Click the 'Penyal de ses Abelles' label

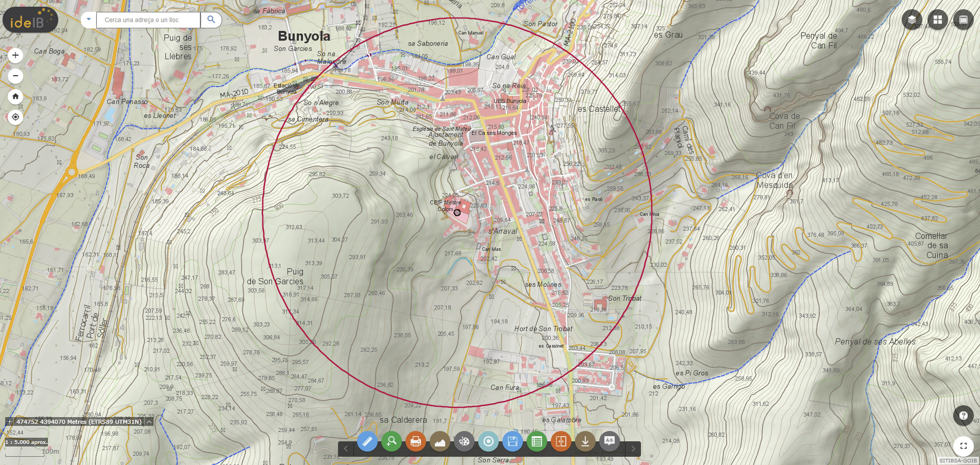[875, 341]
